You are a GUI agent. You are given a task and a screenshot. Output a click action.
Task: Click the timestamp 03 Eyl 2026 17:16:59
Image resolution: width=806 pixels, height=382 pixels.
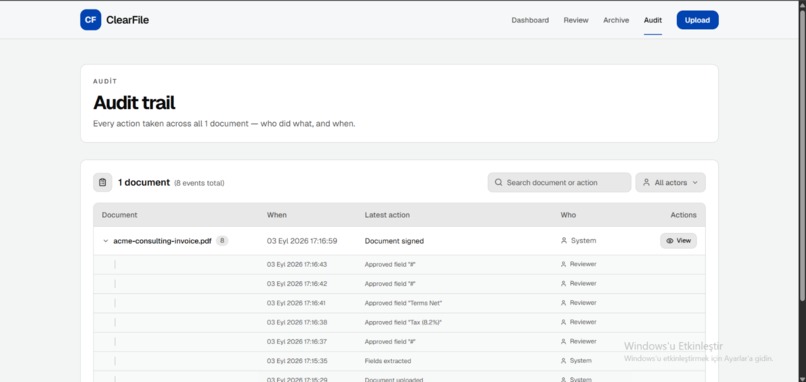(302, 241)
